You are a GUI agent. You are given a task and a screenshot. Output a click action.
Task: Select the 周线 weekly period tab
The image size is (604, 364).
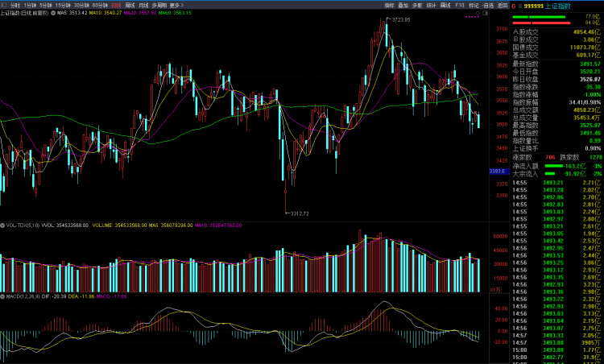pos(130,6)
